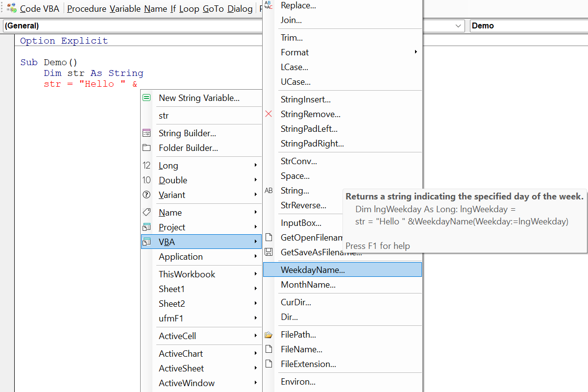
Task: Click the AB icon beside String...
Action: coord(269,191)
